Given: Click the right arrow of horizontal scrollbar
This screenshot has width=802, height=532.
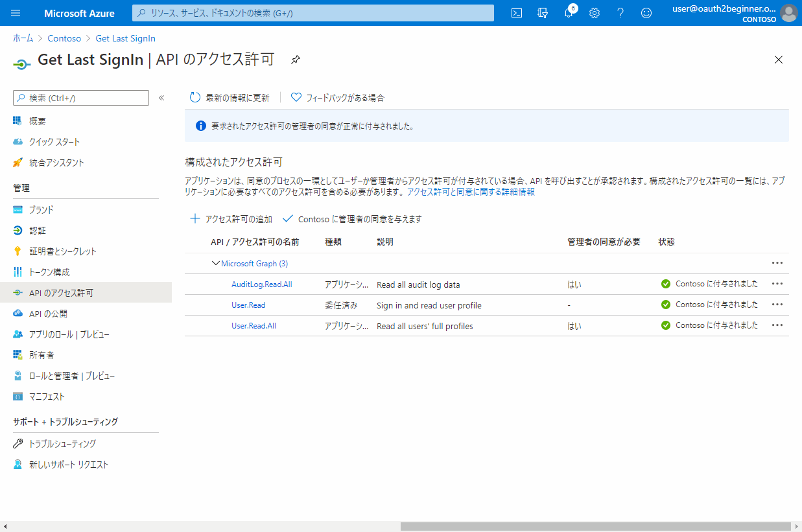Looking at the screenshot, I should (x=796, y=527).
